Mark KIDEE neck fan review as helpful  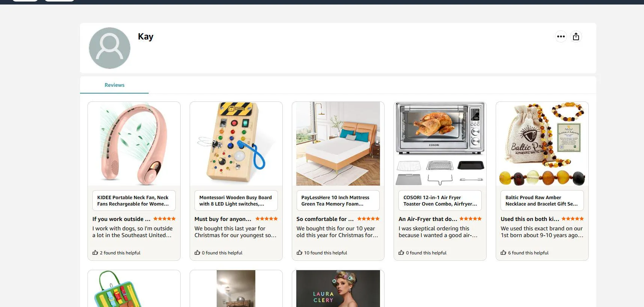[95, 253]
